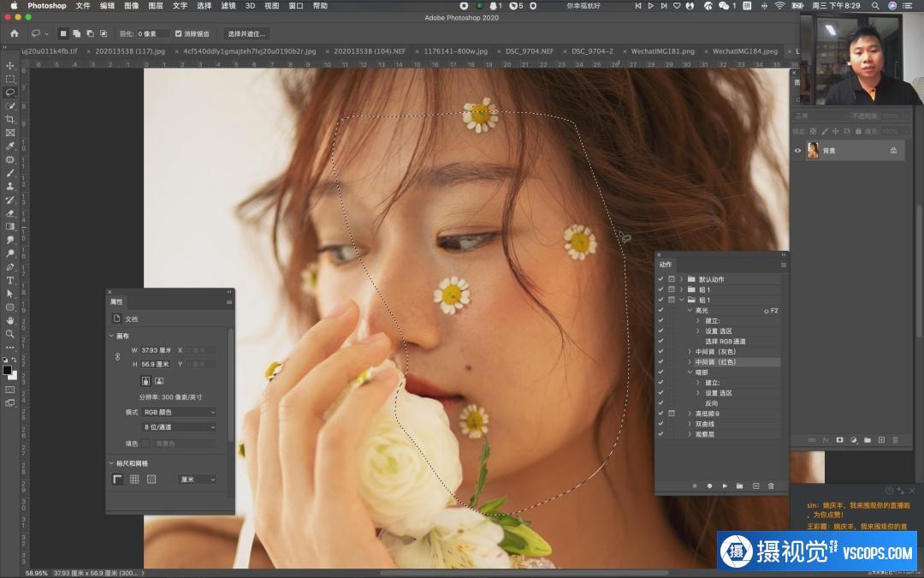The image size is (924, 578).
Task: Toggle the checkmark for 观察层 action
Action: click(660, 434)
